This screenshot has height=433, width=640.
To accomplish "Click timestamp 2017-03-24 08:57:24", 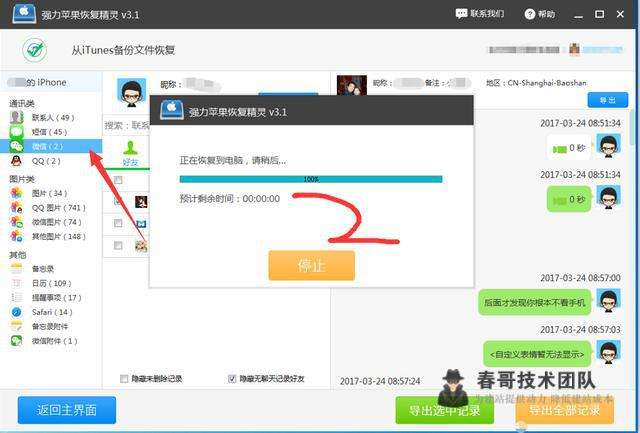I will [380, 381].
